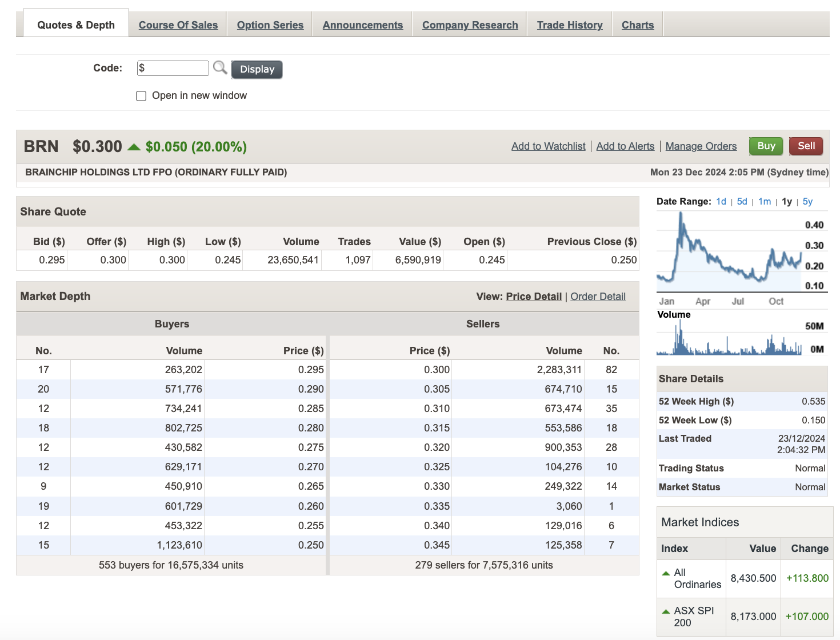This screenshot has width=840, height=640.
Task: Click buyer price 0.280
Action: click(x=311, y=428)
